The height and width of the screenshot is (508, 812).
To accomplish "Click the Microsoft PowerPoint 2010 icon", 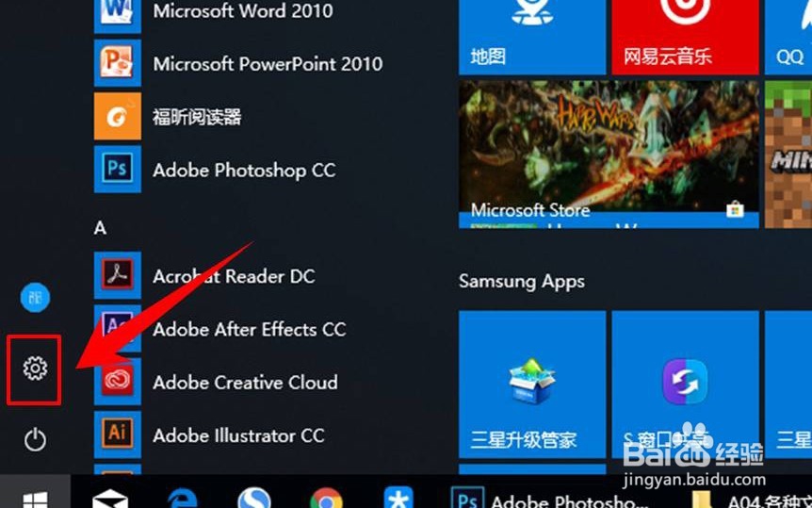I will pyautogui.click(x=118, y=62).
